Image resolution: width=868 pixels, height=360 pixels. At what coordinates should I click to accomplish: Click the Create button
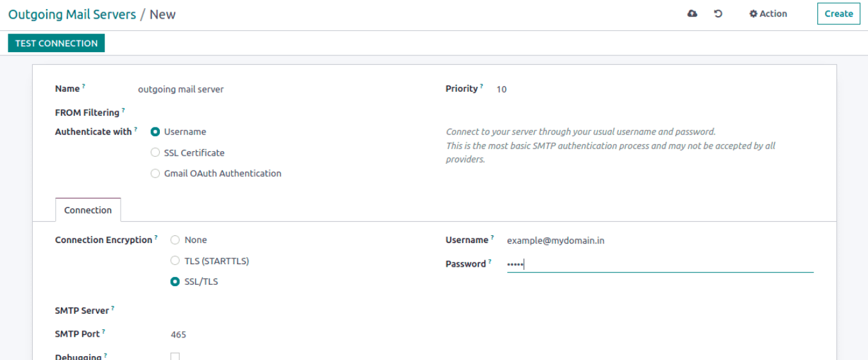(838, 14)
